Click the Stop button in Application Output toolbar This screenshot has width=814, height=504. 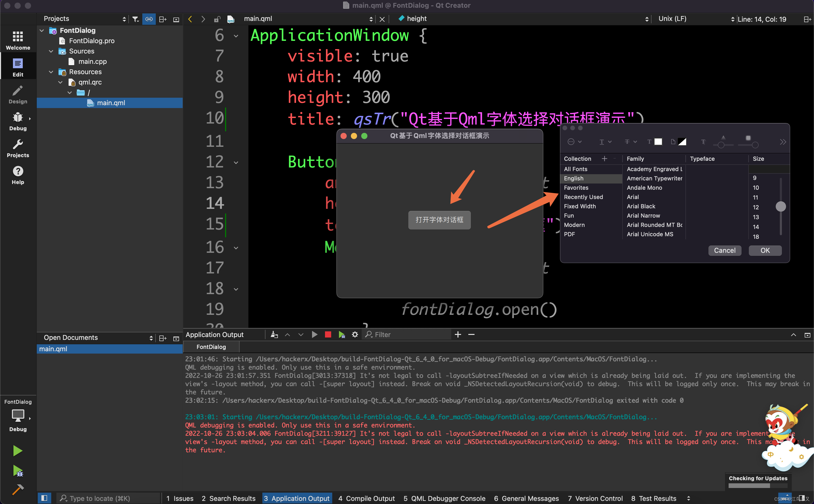[328, 334]
